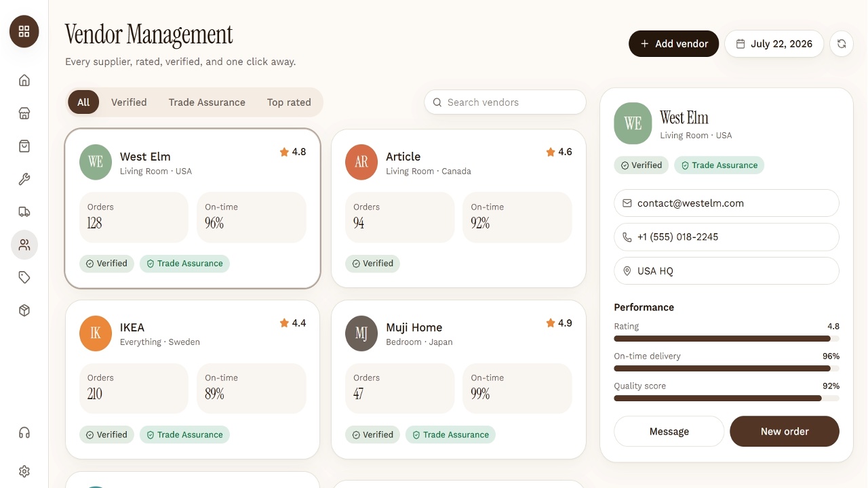
Task: Click the Article AR avatar
Action: point(361,162)
